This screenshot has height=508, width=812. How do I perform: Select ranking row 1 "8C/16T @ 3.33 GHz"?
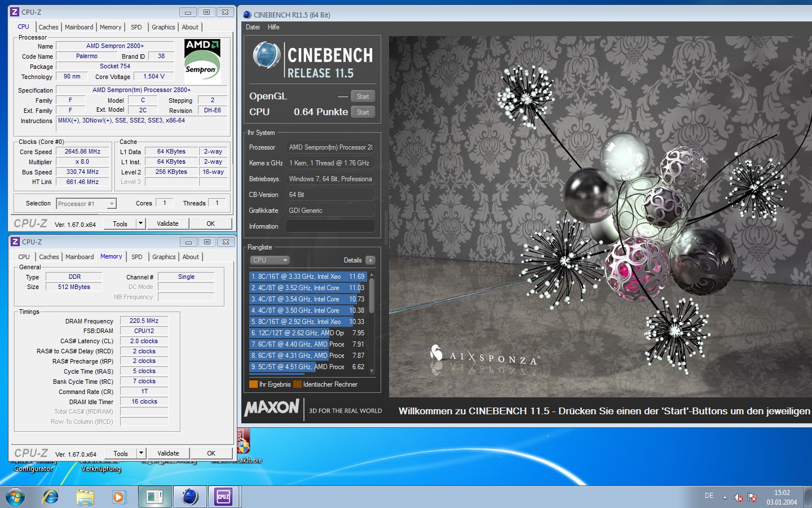(308, 277)
